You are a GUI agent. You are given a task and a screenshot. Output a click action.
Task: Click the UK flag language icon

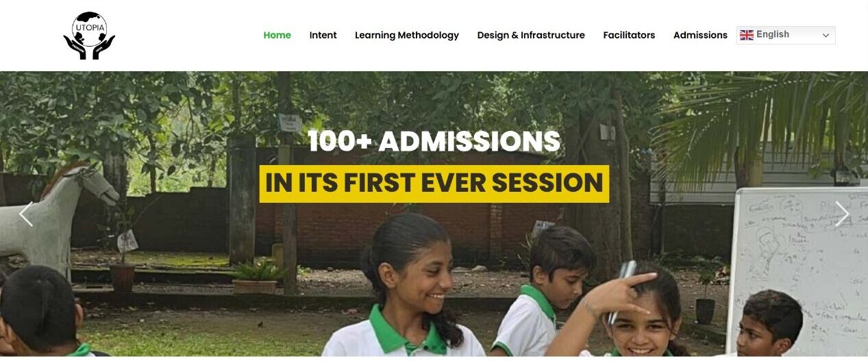click(747, 35)
